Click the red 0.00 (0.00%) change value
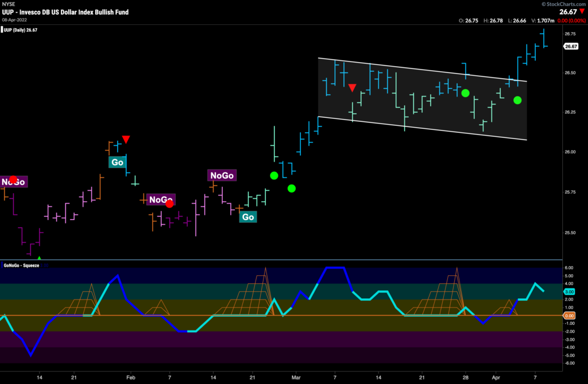This screenshot has width=588, height=384. point(571,21)
